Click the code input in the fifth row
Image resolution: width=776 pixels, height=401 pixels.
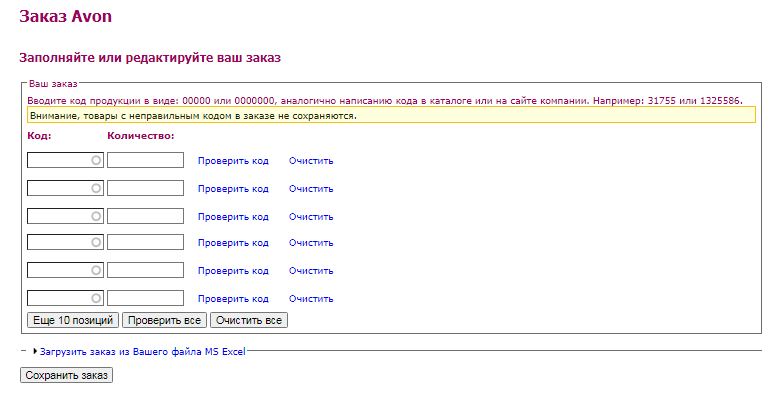[x=65, y=270]
